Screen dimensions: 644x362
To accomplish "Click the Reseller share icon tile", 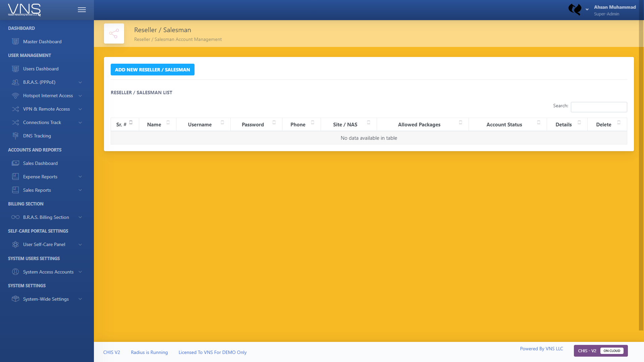I will point(114,34).
